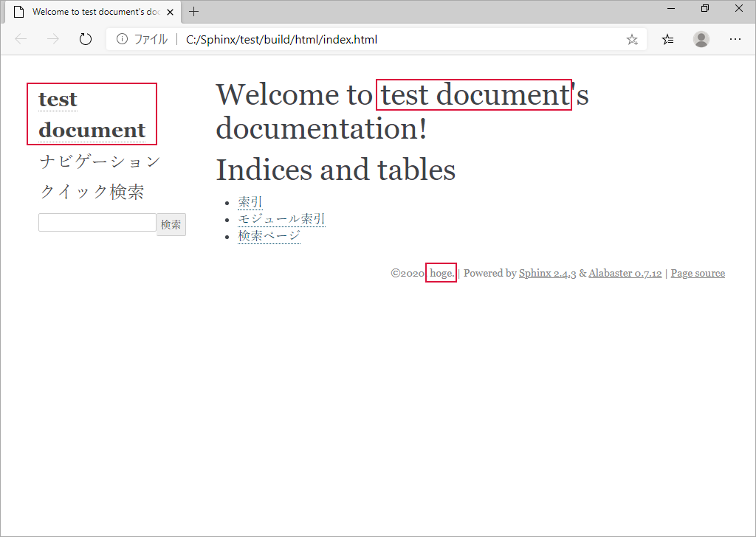756x537 pixels.
Task: Click the ©2020 copyright text
Action: click(x=408, y=273)
